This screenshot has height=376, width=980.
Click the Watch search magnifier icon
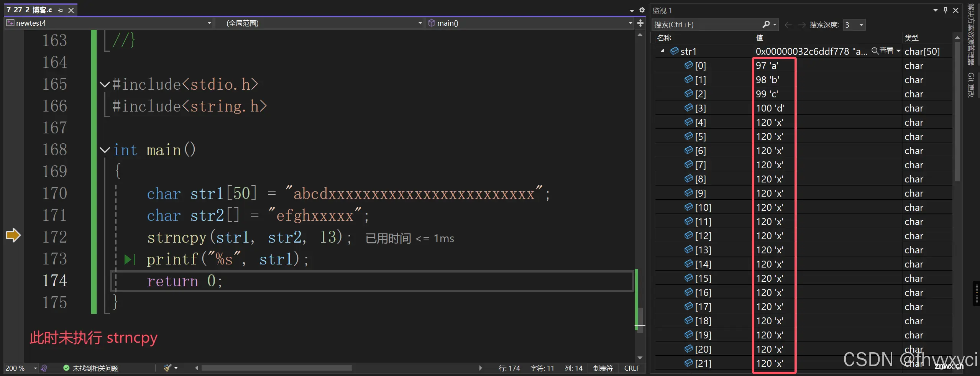click(766, 25)
